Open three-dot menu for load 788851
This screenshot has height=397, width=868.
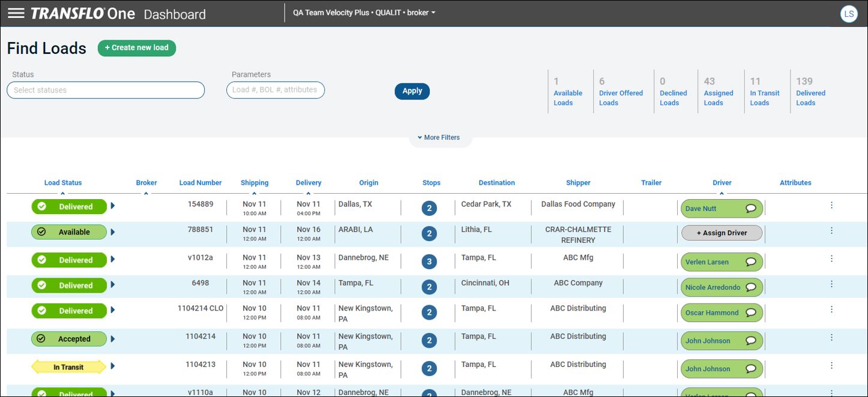click(x=831, y=230)
